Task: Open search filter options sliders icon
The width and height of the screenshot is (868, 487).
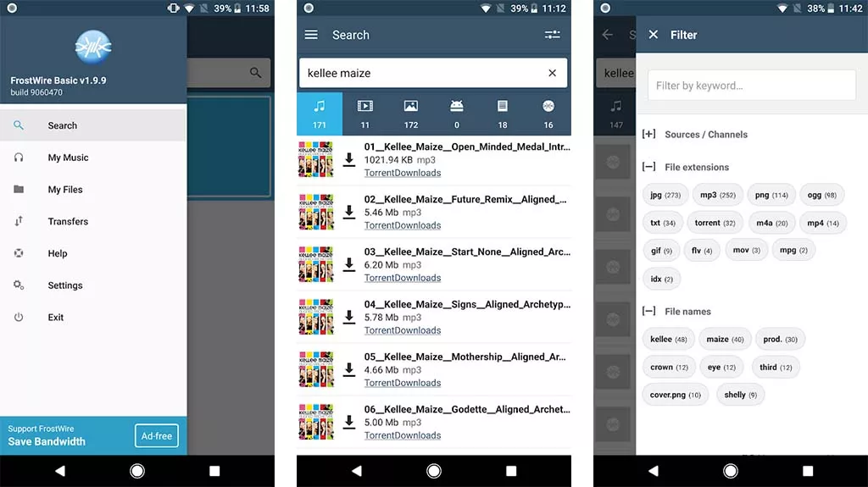Action: (552, 35)
